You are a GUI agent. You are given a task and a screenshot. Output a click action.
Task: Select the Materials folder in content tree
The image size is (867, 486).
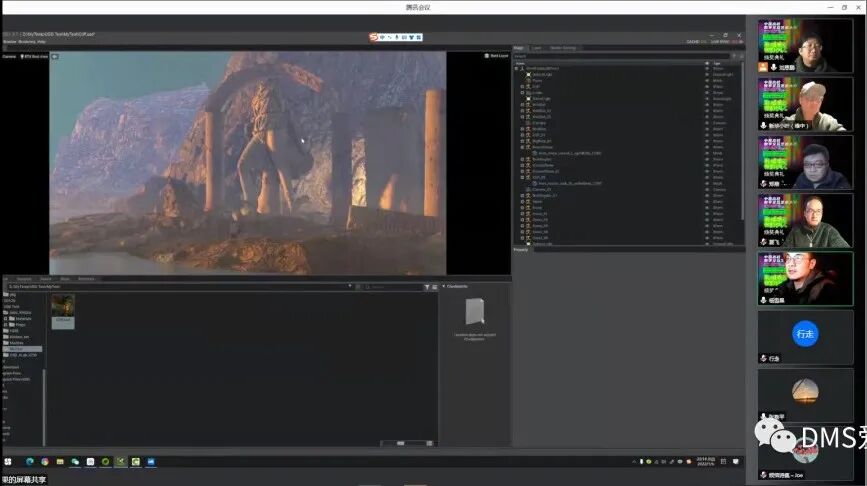tap(20, 318)
